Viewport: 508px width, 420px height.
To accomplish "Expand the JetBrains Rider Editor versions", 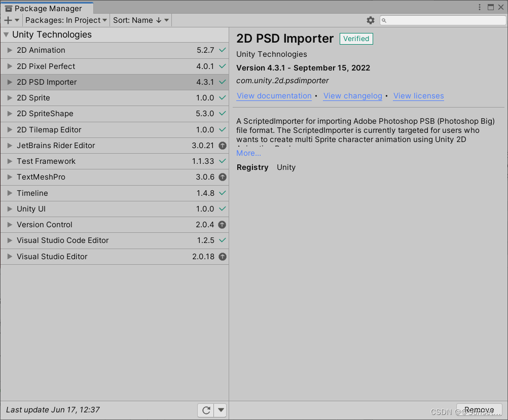I will click(x=10, y=146).
